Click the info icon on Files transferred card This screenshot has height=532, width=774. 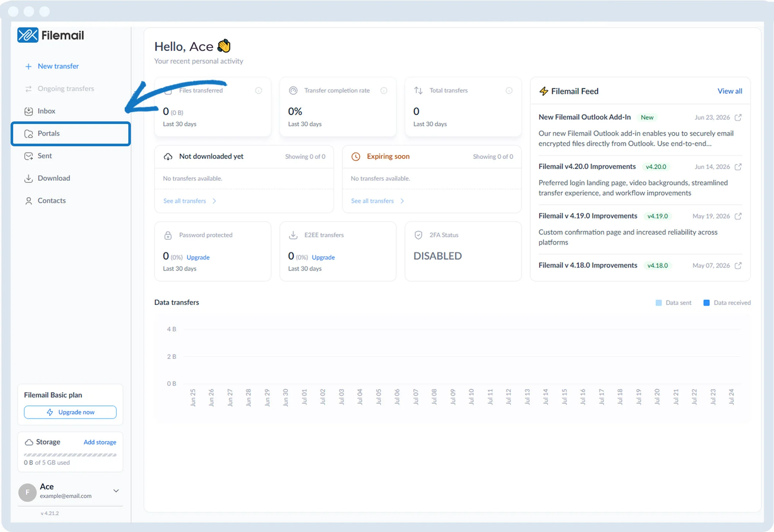point(258,91)
